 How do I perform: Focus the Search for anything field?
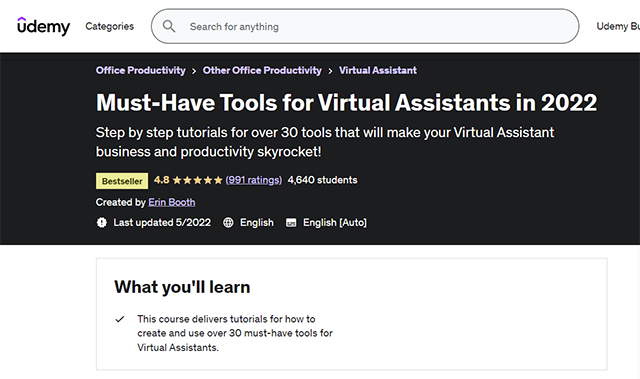(x=365, y=27)
